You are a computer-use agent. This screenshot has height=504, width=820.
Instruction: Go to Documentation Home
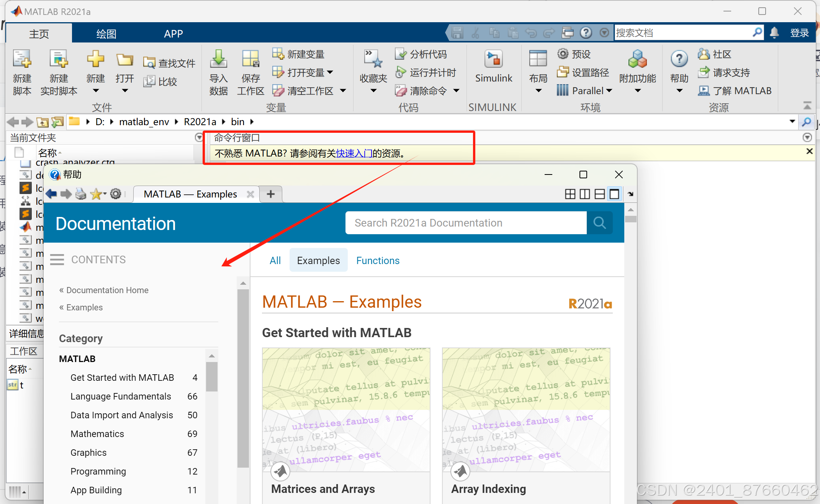(x=107, y=290)
